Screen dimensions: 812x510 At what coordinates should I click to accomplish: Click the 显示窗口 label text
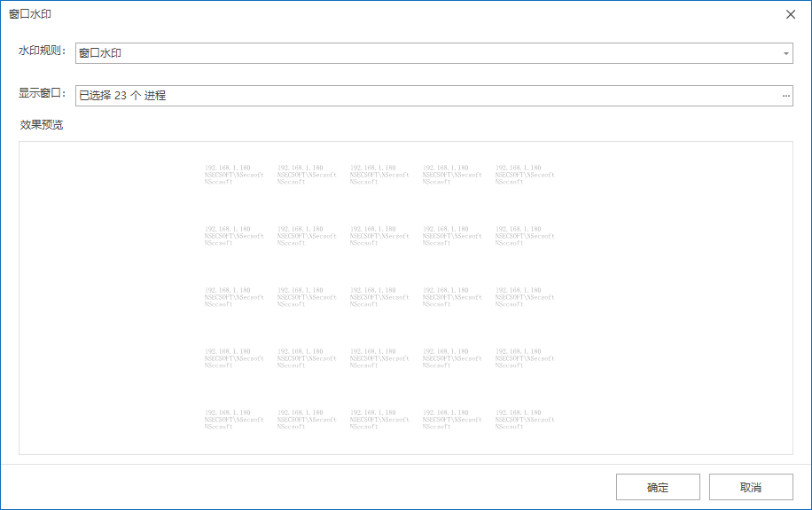(x=42, y=93)
